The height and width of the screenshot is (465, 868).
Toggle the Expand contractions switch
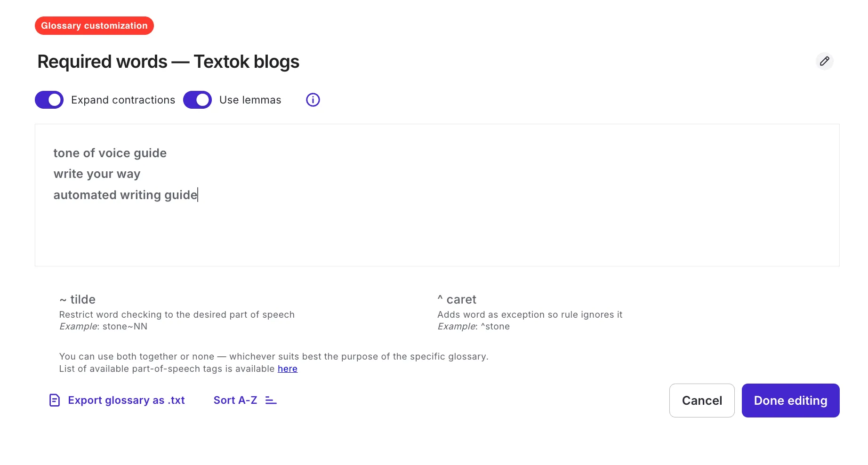49,100
